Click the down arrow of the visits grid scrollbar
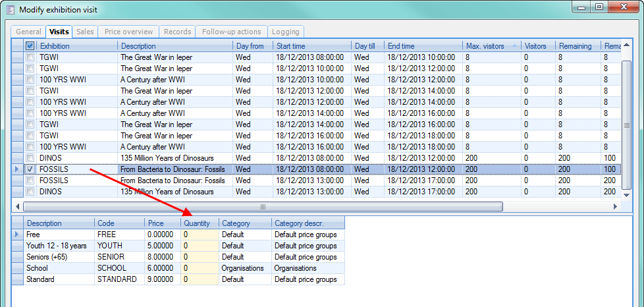 (x=626, y=194)
